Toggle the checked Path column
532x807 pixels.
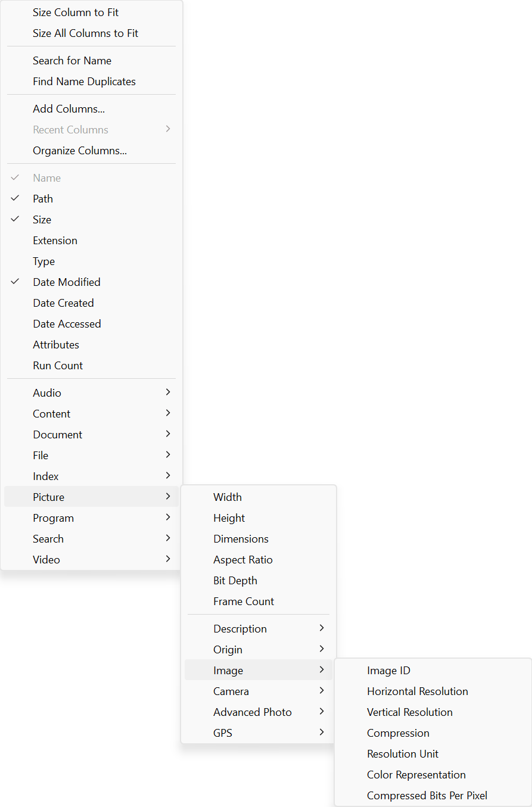click(x=43, y=199)
